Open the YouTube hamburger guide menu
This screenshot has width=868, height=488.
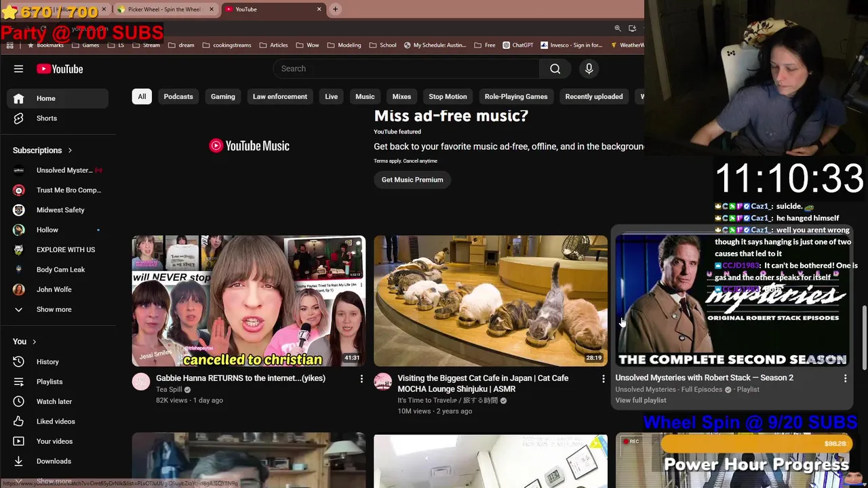click(18, 68)
